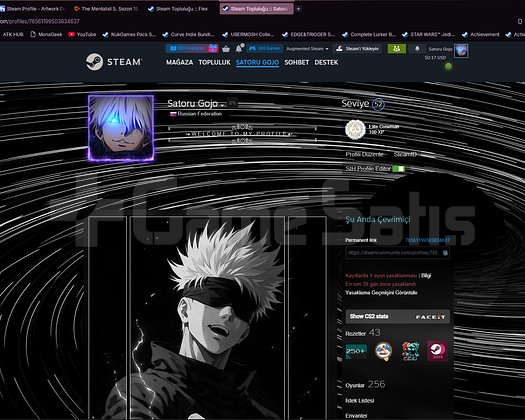Image resolution: width=525 pixels, height=420 pixels.
Task: Open the MAĞAZA menu
Action: point(179,62)
